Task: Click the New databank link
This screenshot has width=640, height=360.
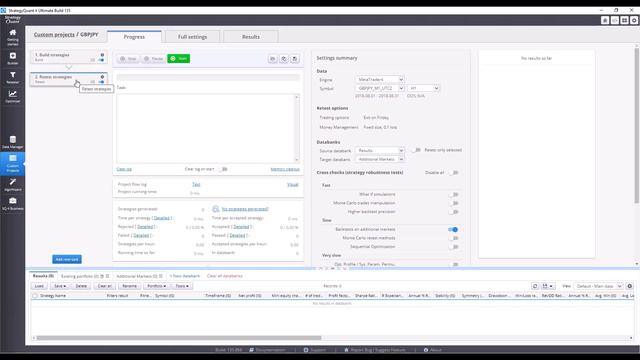Action: click(x=184, y=276)
